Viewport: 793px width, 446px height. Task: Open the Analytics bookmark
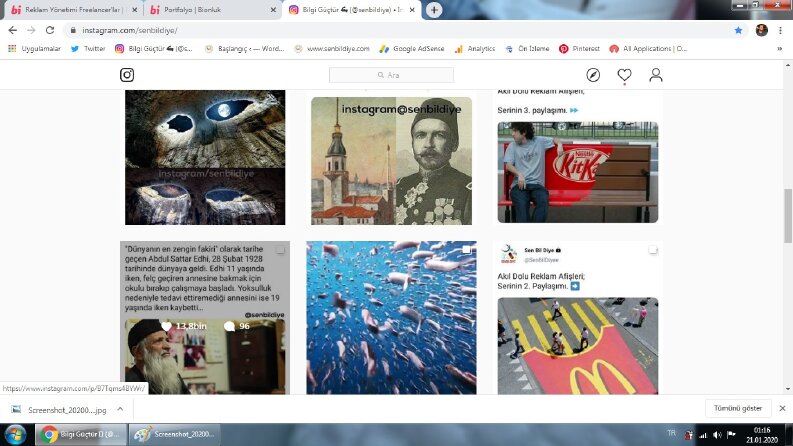[x=475, y=49]
